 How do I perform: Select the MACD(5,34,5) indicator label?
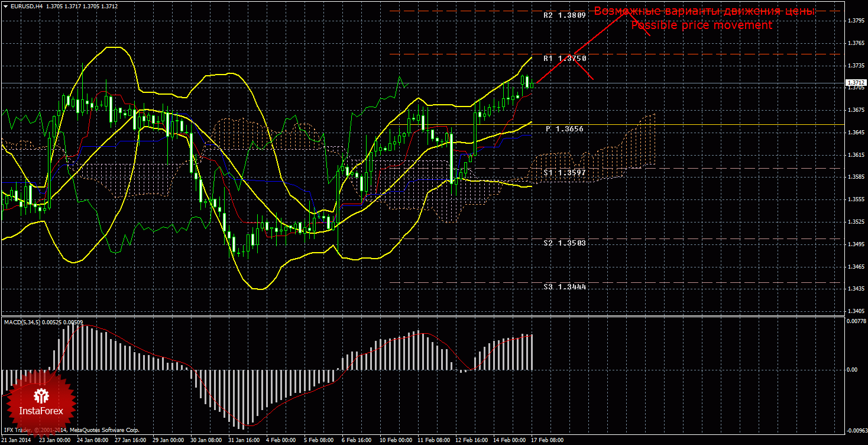coord(24,323)
